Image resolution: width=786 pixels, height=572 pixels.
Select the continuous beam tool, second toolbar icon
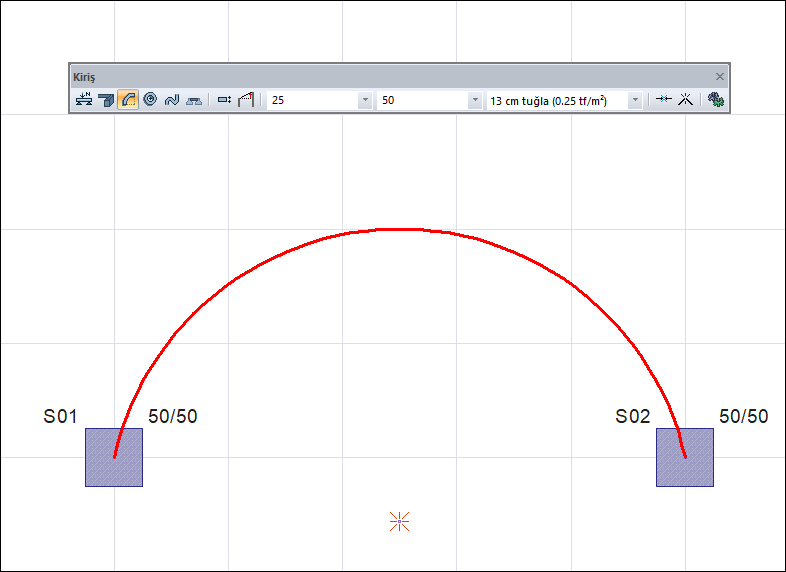[106, 100]
